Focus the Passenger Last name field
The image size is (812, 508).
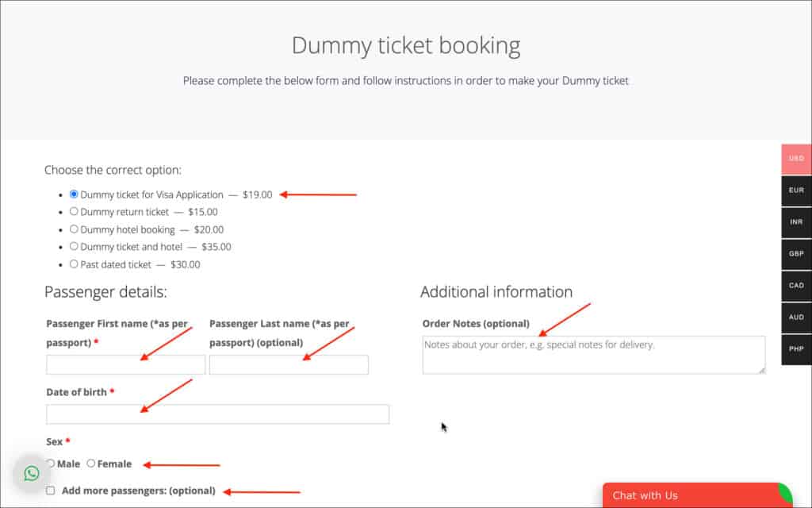[x=289, y=365]
